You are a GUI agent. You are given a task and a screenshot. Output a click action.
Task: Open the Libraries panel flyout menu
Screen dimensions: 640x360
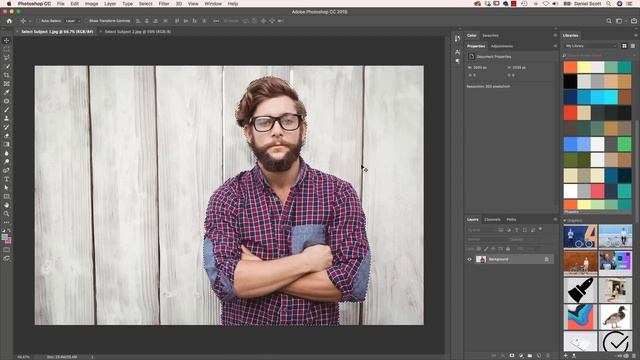(x=636, y=36)
